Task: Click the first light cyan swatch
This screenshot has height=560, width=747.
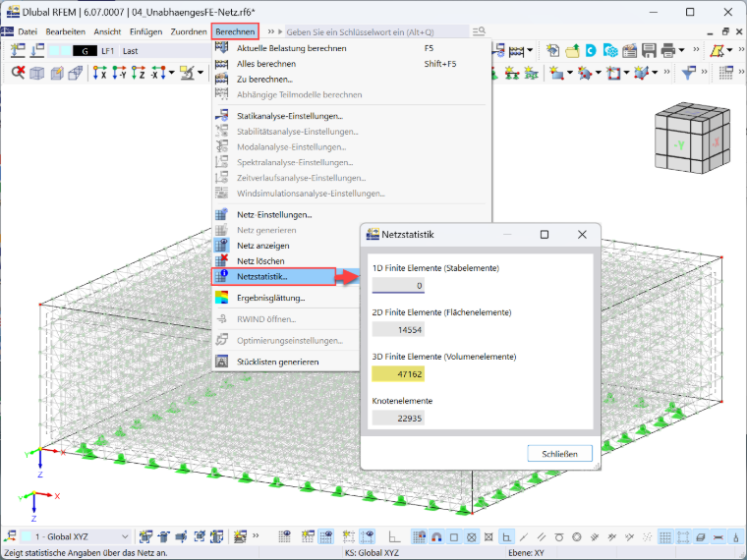Action: (54, 50)
